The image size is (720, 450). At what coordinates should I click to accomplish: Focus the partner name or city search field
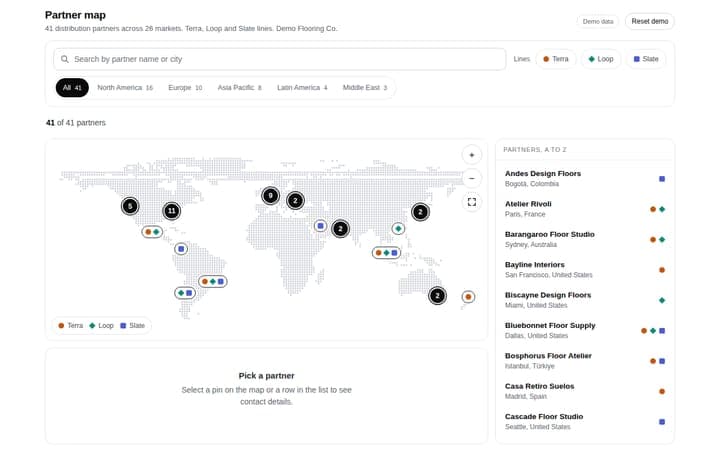tap(280, 59)
